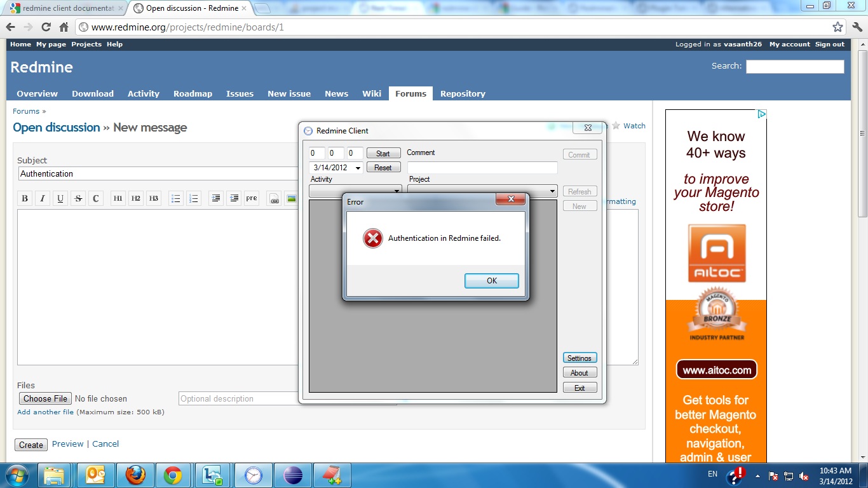Click the volume muted tray icon
868x488 pixels.
pyautogui.click(x=804, y=476)
